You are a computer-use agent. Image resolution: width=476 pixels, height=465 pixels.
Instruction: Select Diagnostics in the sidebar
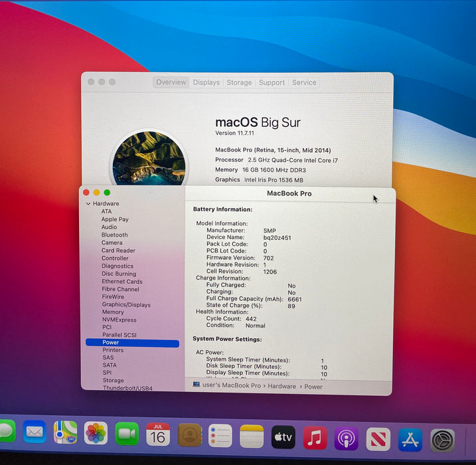(x=118, y=266)
